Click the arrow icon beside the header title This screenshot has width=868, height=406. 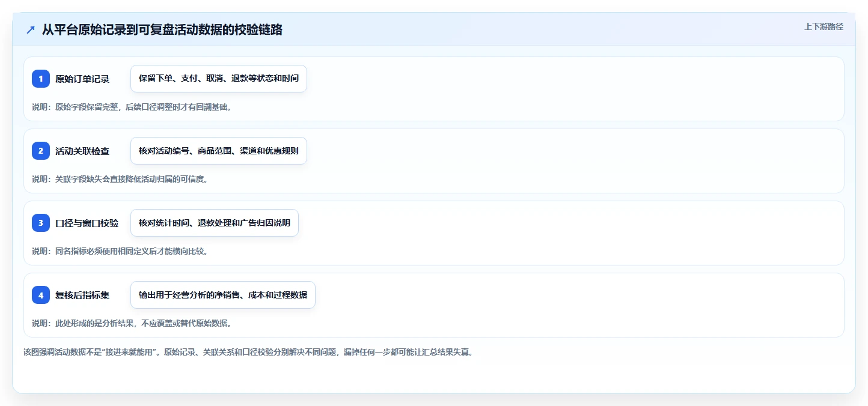31,29
